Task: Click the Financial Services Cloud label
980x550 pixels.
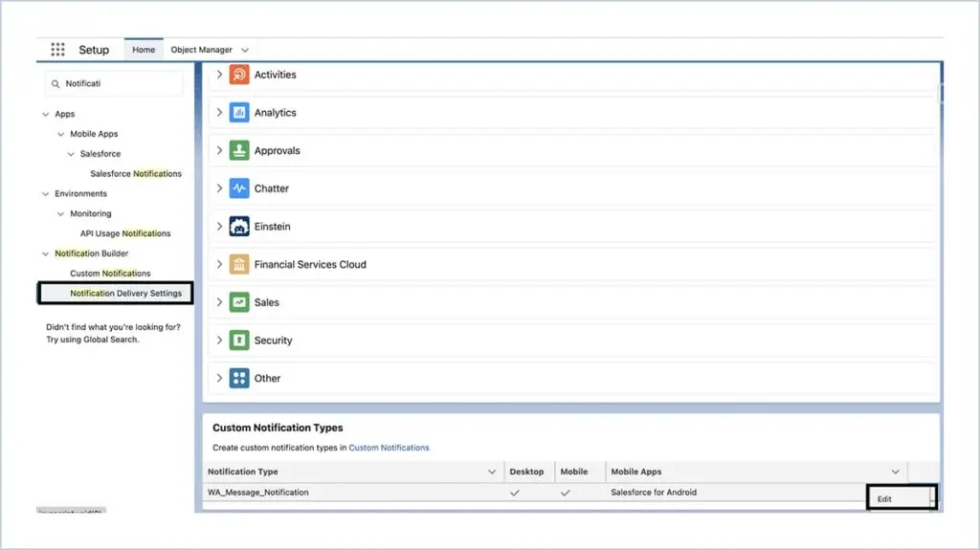Action: coord(310,264)
